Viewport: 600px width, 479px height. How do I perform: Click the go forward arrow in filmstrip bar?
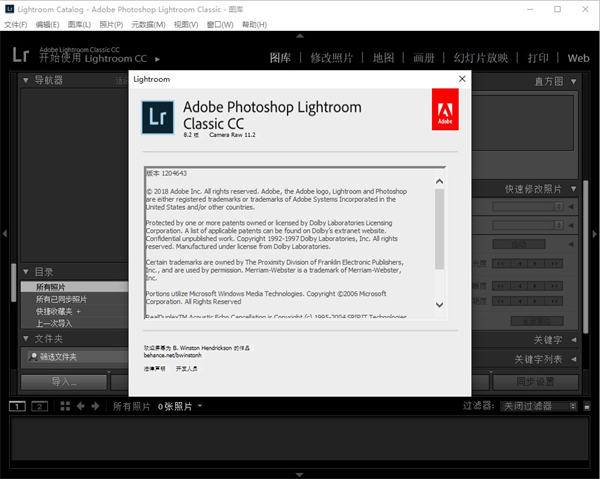click(95, 406)
